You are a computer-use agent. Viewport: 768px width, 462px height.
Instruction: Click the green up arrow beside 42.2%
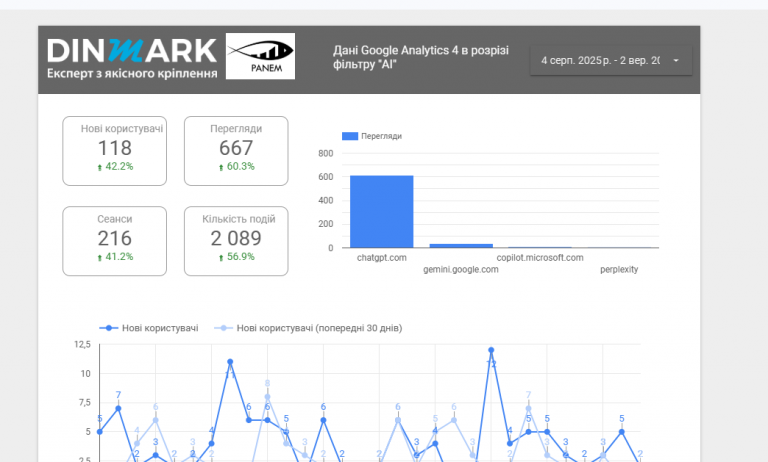coord(100,168)
